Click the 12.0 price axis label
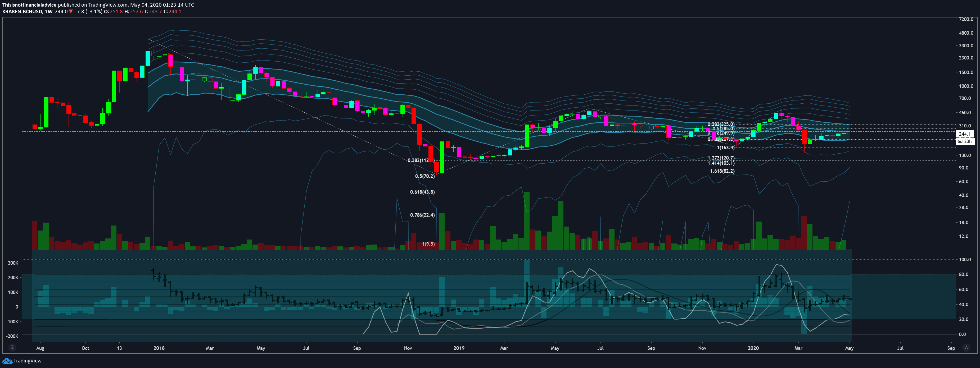Viewport: 980px width, 368px height. 964,236
